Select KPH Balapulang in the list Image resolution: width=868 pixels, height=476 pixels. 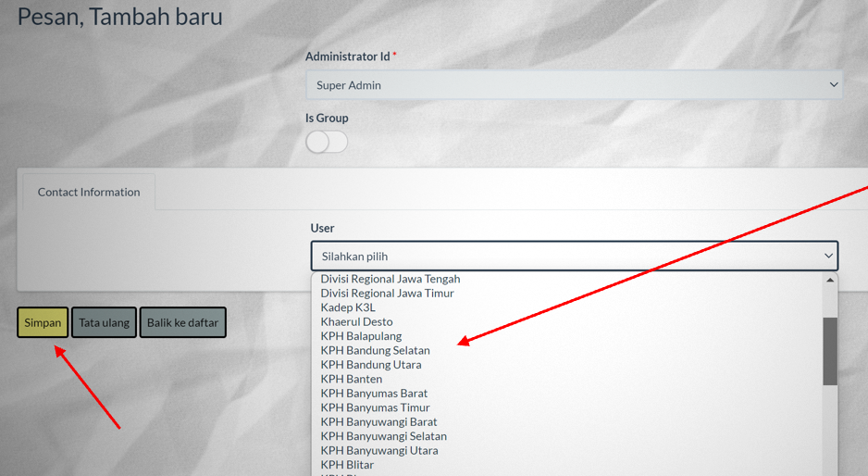tap(361, 336)
